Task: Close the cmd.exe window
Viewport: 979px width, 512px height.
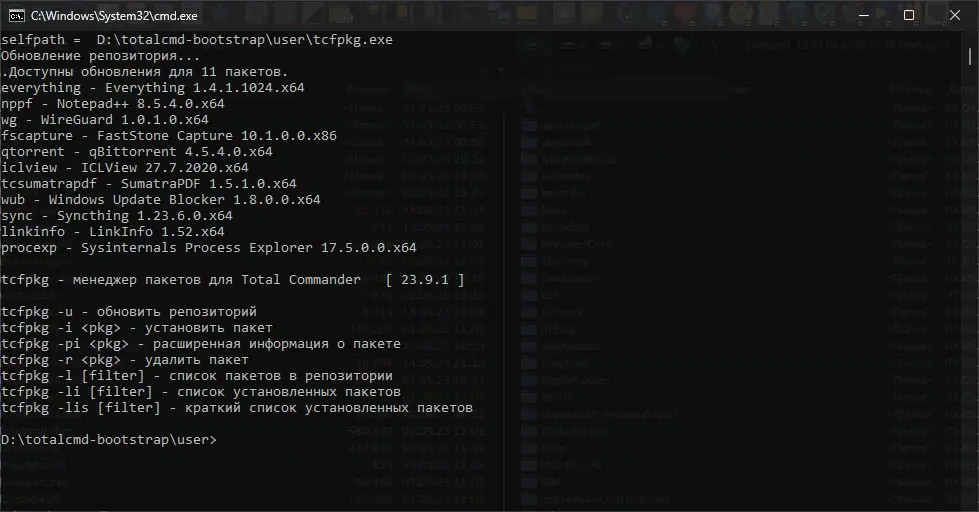Action: 955,15
